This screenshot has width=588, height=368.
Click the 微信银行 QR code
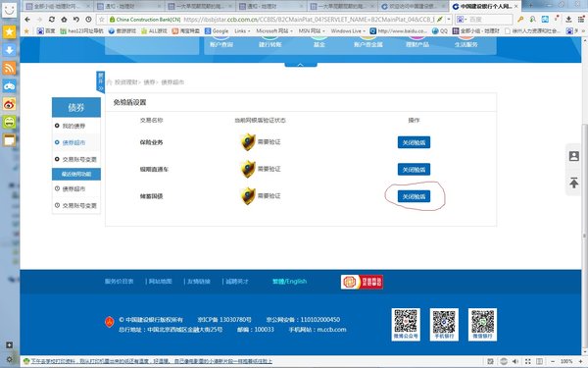click(482, 325)
